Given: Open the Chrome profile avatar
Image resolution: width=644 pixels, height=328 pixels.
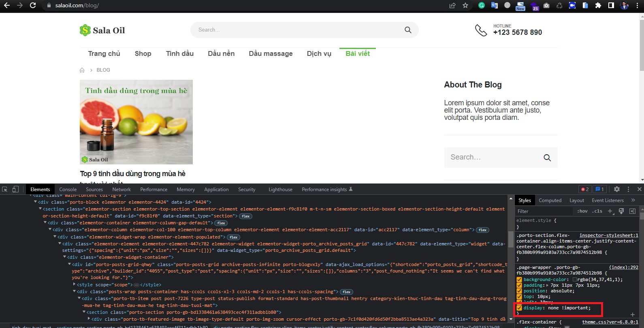Looking at the screenshot, I should [624, 5].
